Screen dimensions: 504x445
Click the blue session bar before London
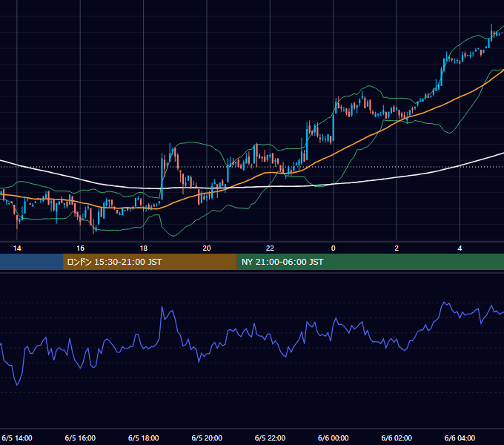pyautogui.click(x=31, y=262)
